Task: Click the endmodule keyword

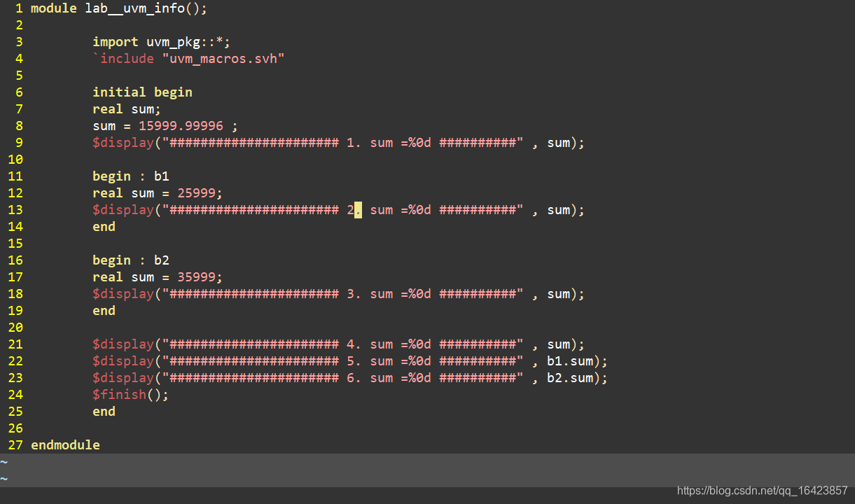Action: click(64, 444)
